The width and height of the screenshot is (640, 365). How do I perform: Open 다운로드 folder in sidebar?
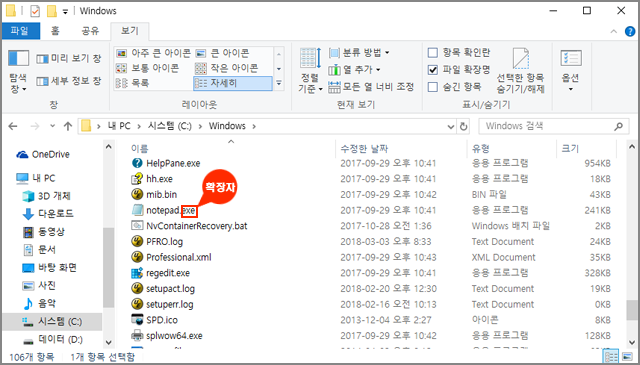click(x=48, y=214)
